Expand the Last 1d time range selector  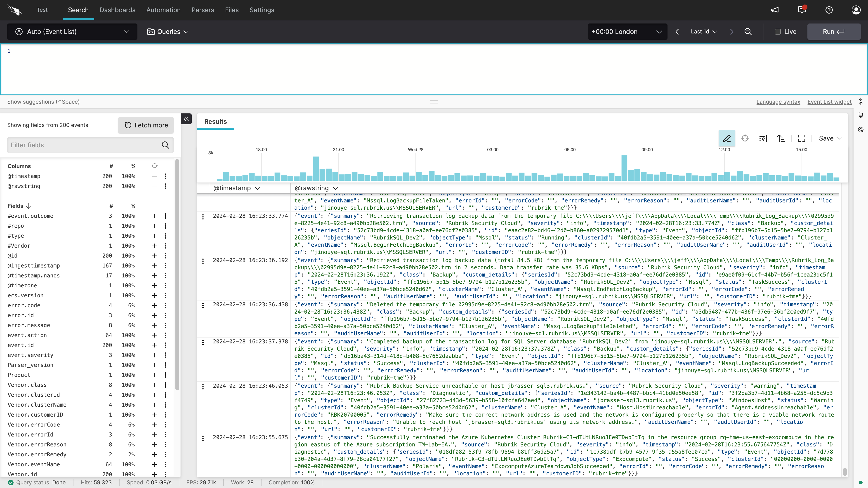704,32
